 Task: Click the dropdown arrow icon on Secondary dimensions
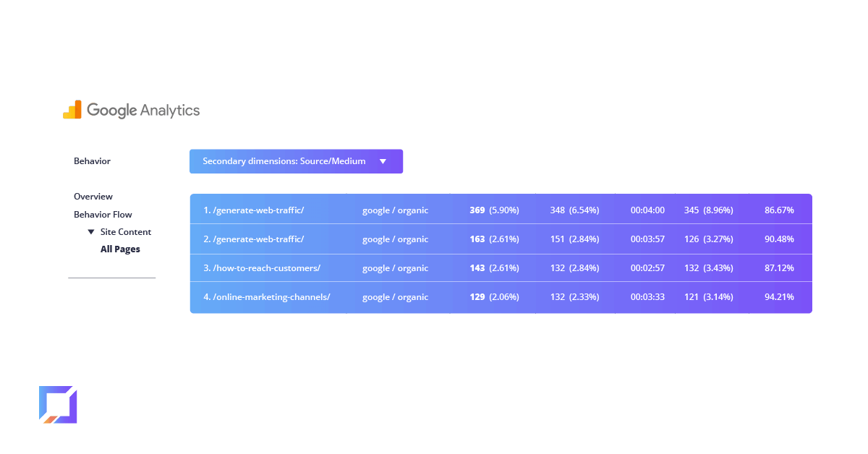point(383,161)
